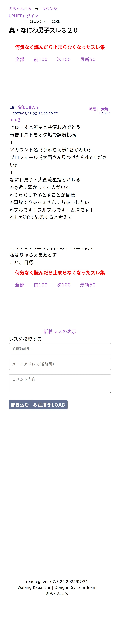114x644 pixels.
Task: Open the 名無しさん？ poster name link
Action: point(28,107)
